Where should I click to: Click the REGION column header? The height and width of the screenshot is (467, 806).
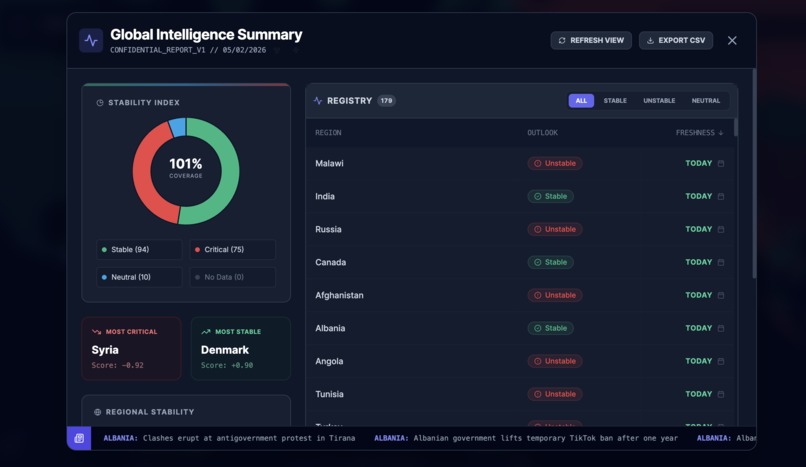[328, 133]
